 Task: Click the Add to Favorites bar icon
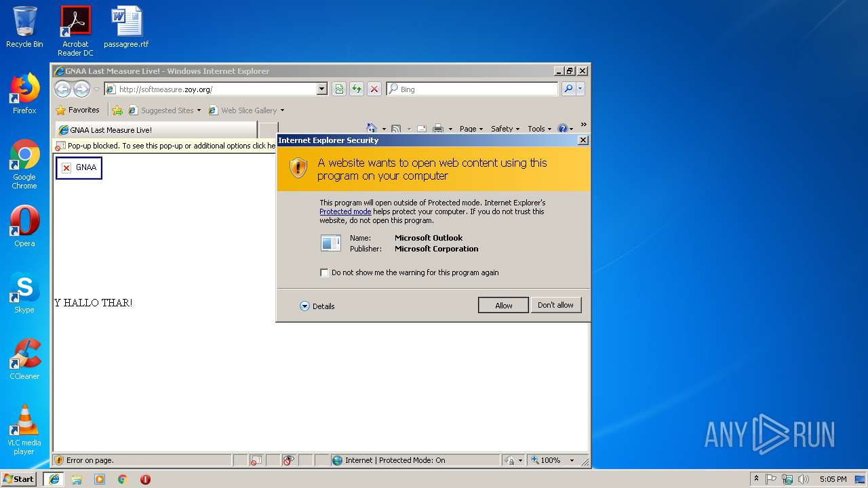tap(117, 110)
